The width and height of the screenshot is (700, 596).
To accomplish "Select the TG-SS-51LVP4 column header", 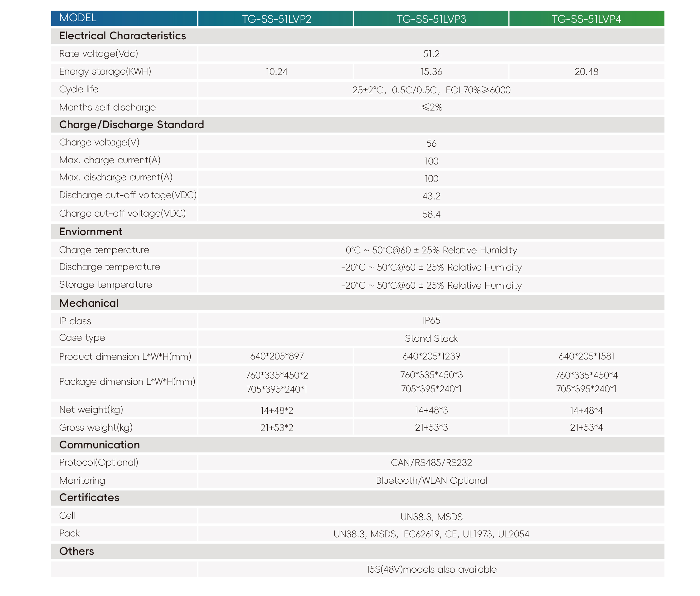I will [x=586, y=19].
